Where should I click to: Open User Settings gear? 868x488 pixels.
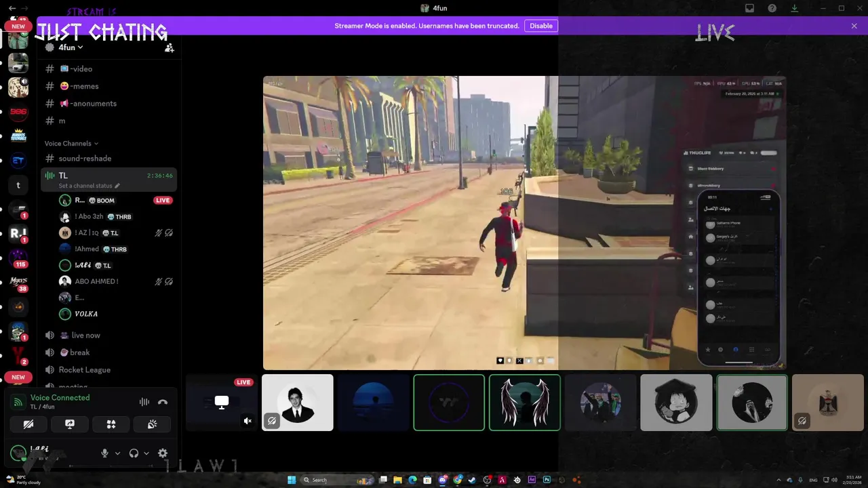click(x=163, y=453)
